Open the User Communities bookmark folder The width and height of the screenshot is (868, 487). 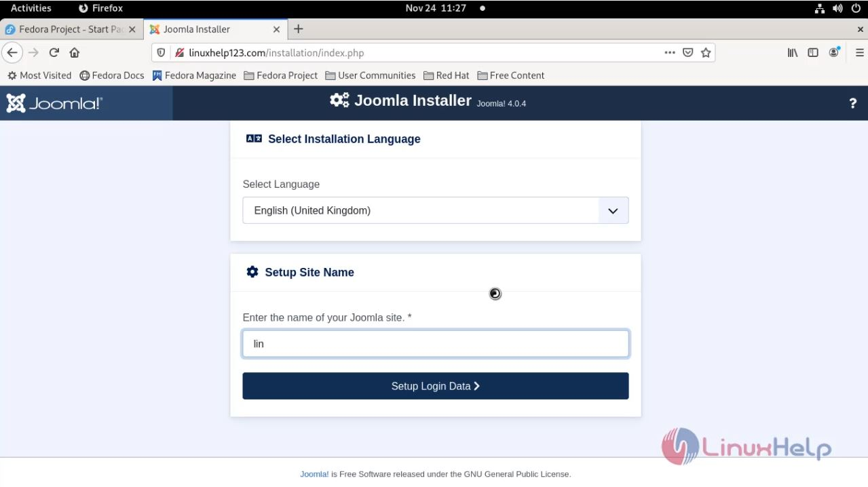click(370, 75)
